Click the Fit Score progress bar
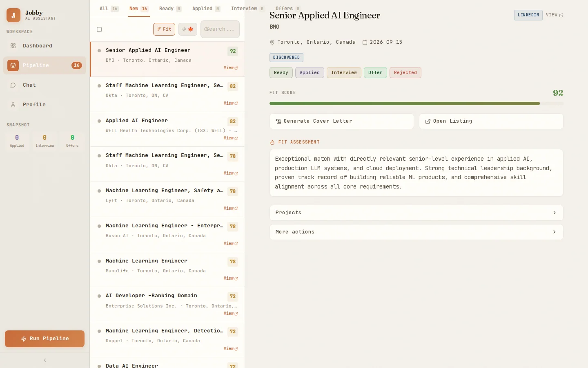The height and width of the screenshot is (368, 588). click(416, 103)
